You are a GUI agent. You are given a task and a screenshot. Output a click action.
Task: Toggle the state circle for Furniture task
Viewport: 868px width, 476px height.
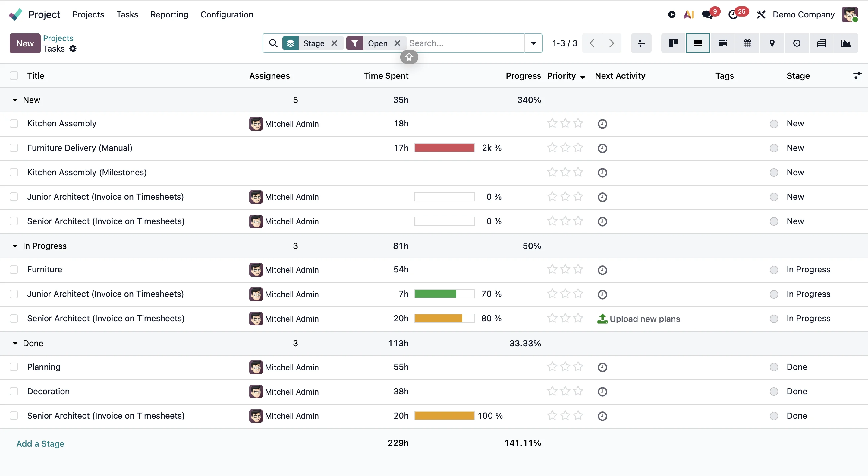(774, 270)
